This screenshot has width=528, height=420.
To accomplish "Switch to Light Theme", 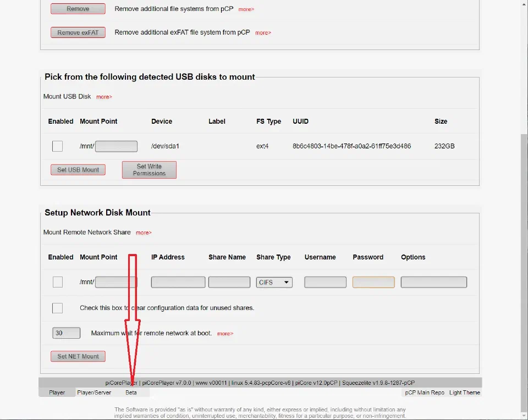I will tap(465, 393).
